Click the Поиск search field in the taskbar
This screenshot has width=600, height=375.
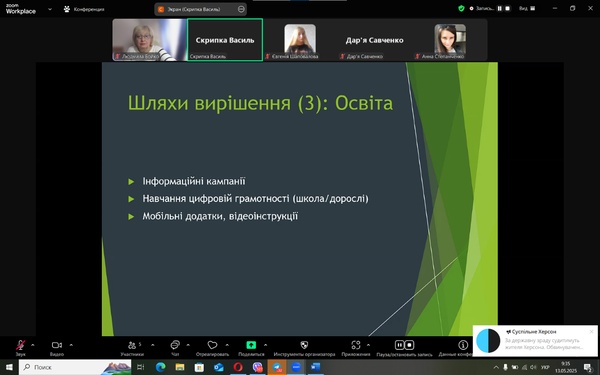pyautogui.click(x=75, y=367)
